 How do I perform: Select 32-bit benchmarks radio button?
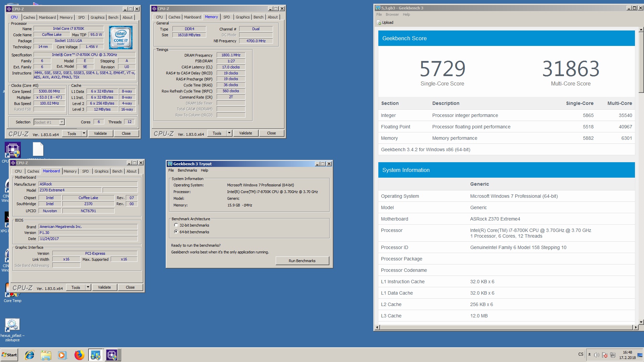[x=176, y=225]
